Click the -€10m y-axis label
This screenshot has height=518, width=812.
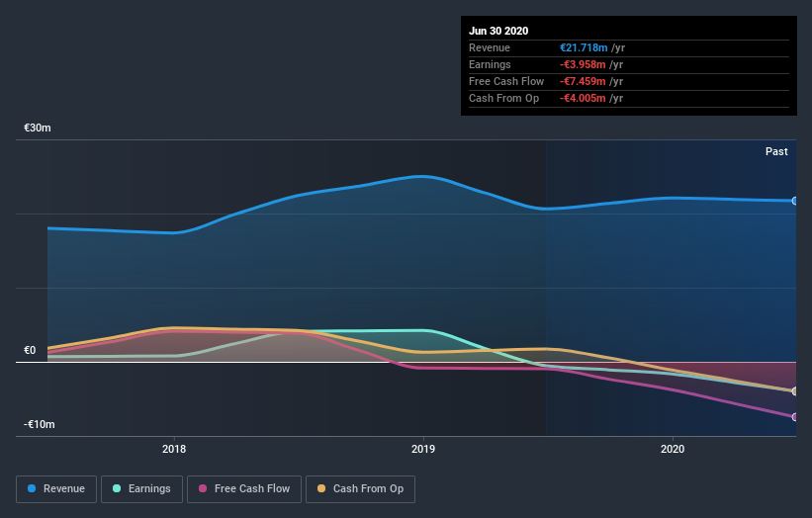(x=40, y=424)
